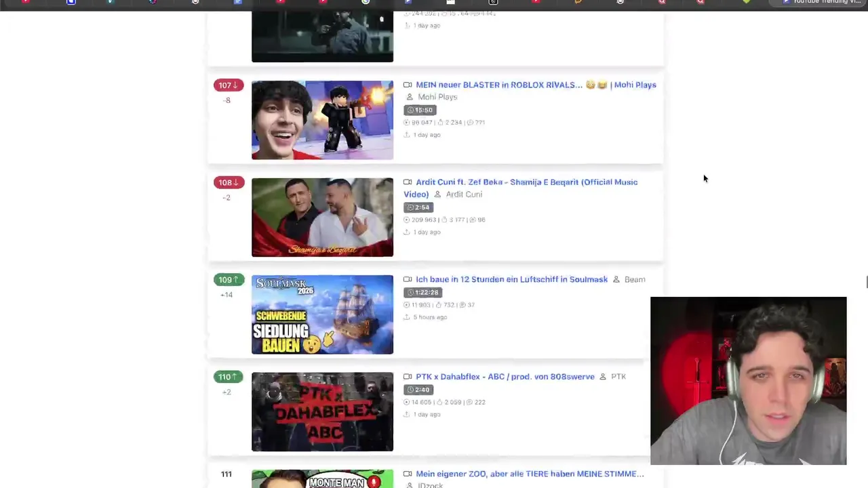Click the rank change value -8
This screenshot has width=868, height=488.
(226, 100)
